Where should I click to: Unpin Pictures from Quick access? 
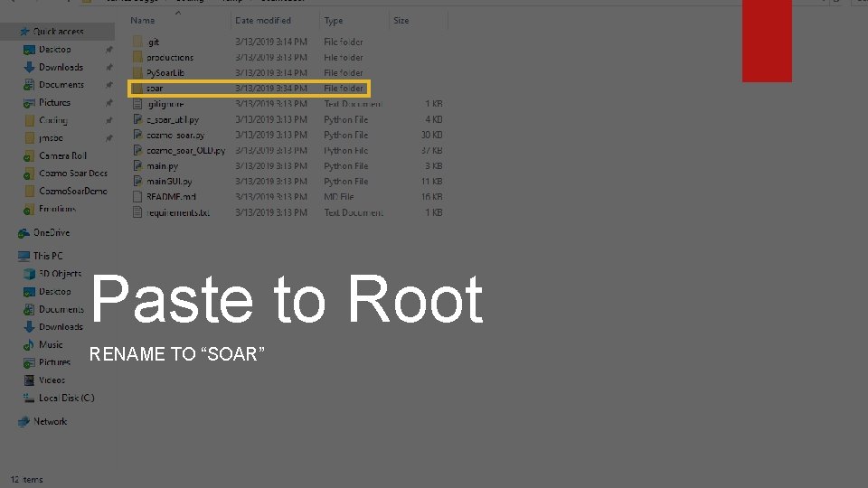coord(109,103)
